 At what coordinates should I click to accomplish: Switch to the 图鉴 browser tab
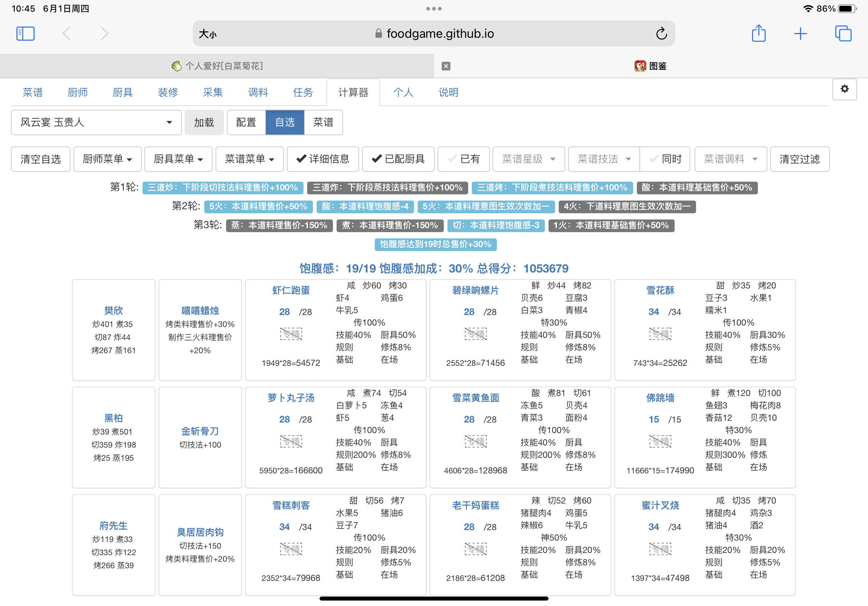(651, 66)
